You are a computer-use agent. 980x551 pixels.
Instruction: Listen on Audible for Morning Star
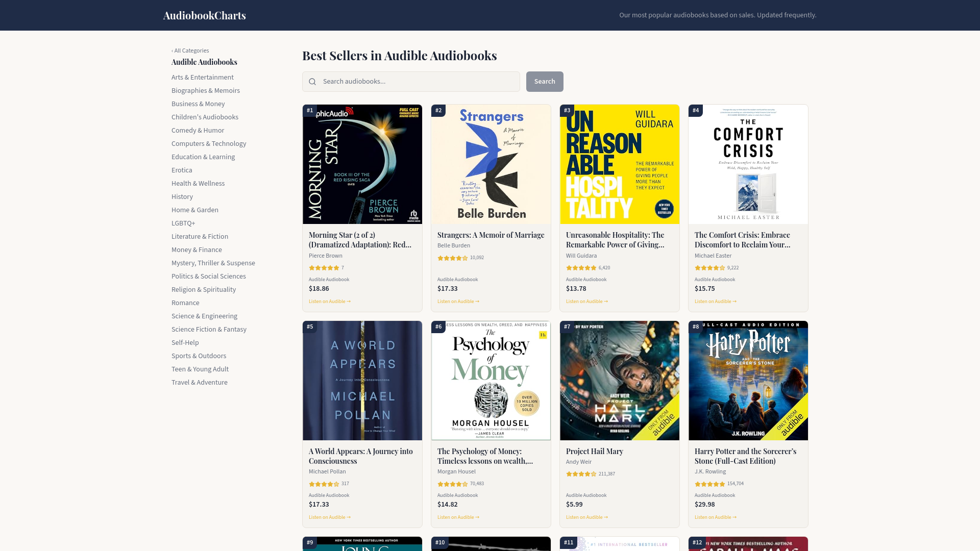330,302
